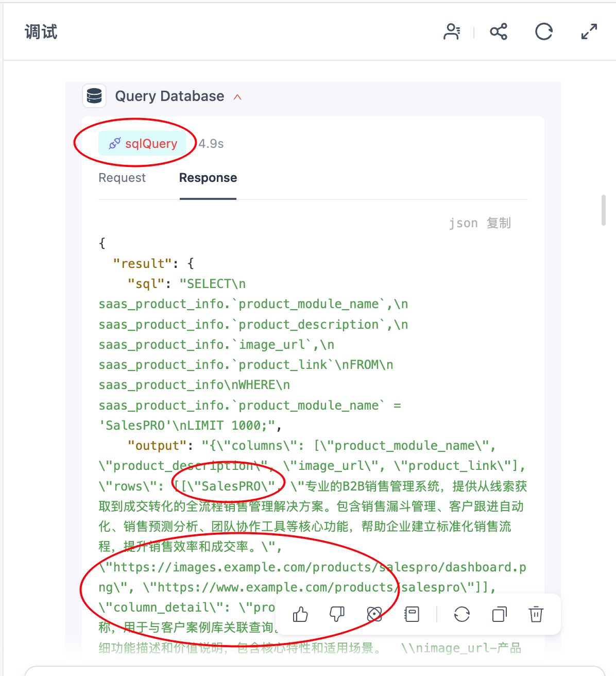Viewport: 616px width, 676px height.
Task: Click the thumbs down feedback icon
Action: 337,614
